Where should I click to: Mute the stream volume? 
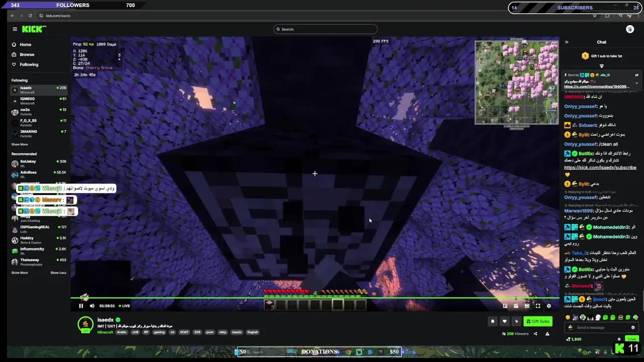tap(92, 306)
